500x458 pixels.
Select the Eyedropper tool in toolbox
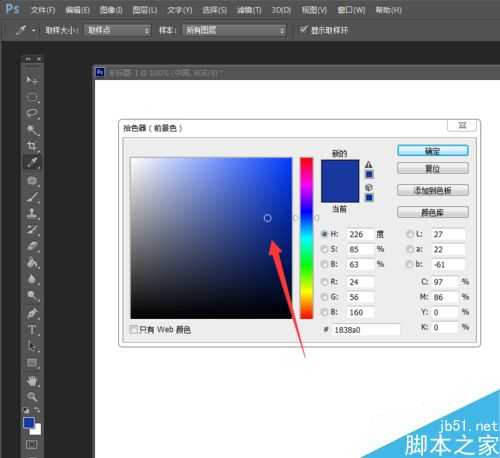point(32,163)
